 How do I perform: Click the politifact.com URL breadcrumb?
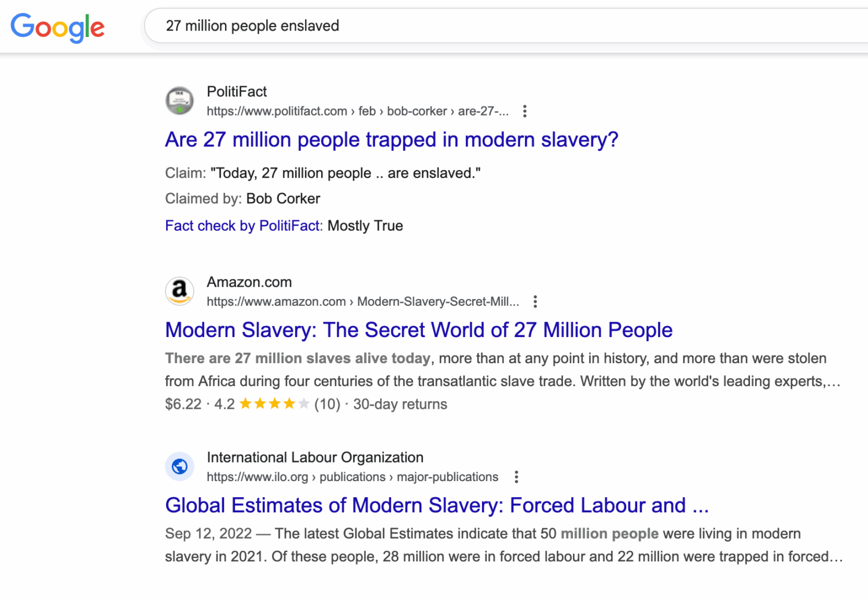(x=357, y=111)
